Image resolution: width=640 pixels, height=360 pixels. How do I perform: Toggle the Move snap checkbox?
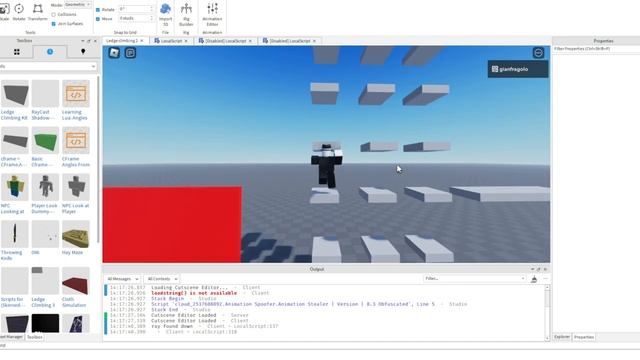[98, 19]
